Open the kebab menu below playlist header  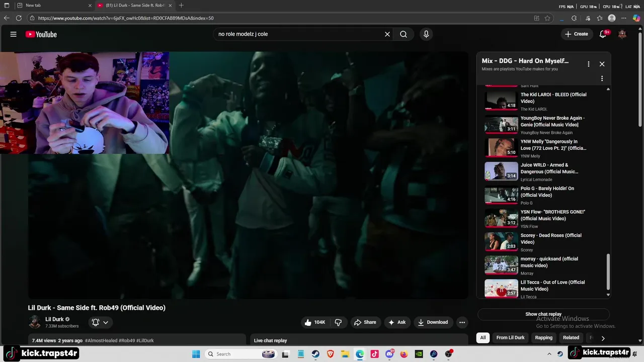pyautogui.click(x=602, y=78)
